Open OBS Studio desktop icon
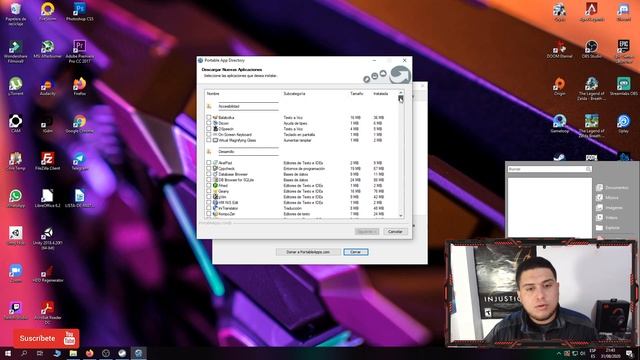640x360 pixels. pyautogui.click(x=591, y=49)
